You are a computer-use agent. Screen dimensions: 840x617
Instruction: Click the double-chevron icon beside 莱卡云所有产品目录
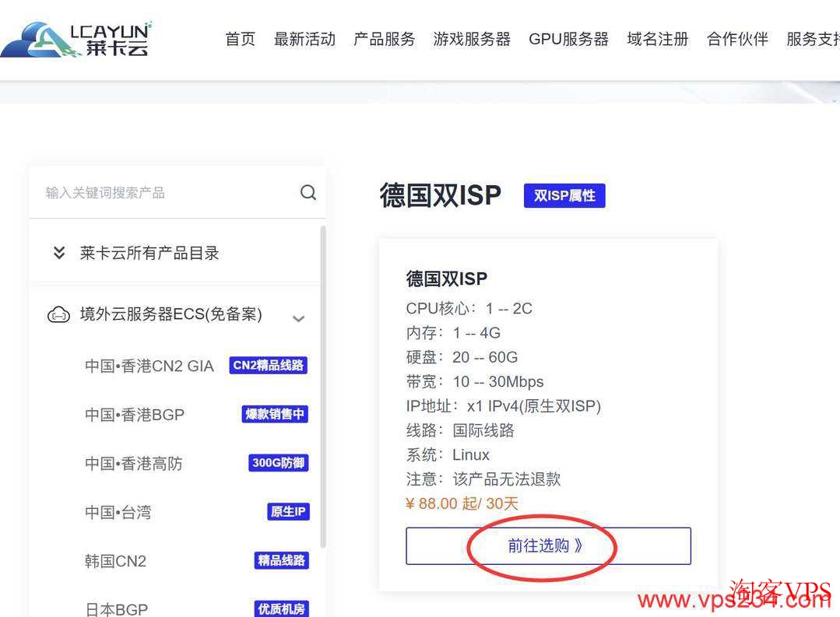coord(59,253)
